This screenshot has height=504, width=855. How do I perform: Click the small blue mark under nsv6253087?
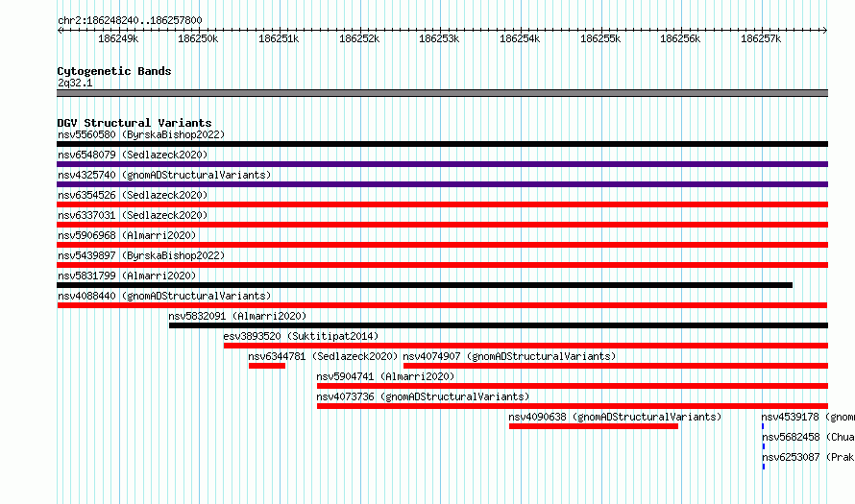[x=764, y=467]
